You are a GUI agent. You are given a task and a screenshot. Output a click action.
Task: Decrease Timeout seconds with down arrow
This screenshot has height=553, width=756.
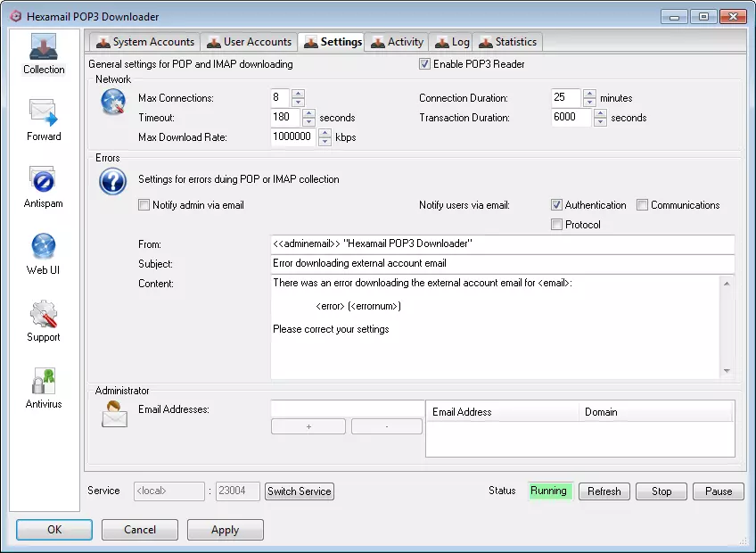[309, 122]
